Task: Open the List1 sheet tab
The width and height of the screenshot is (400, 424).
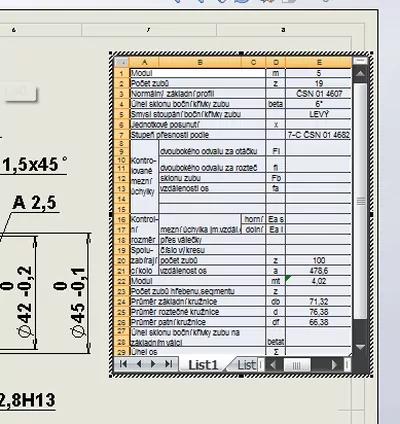Action: 203,365
